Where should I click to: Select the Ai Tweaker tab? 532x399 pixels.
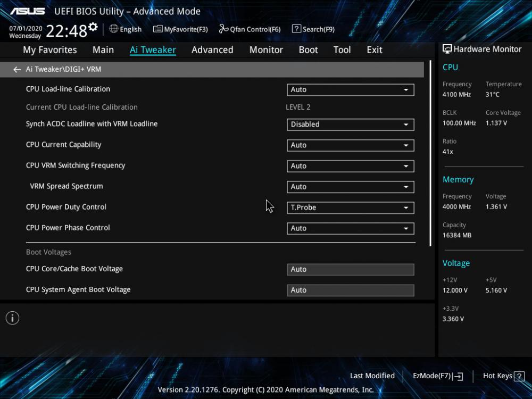(x=153, y=50)
